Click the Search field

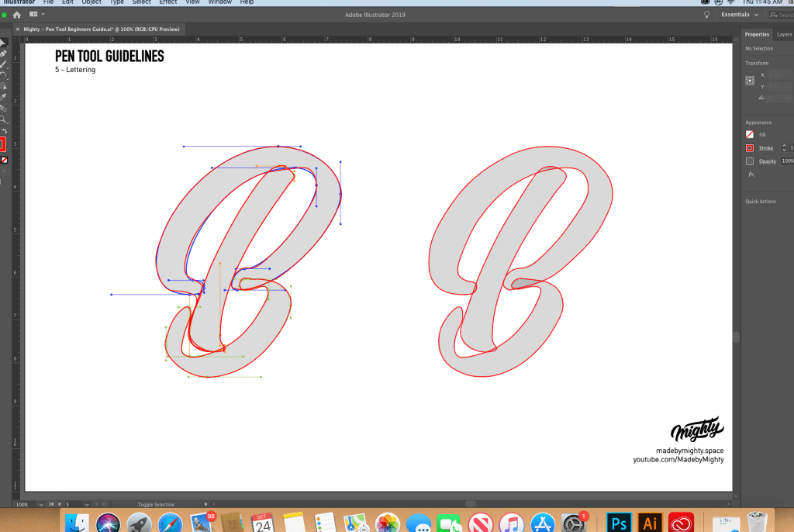[781, 15]
